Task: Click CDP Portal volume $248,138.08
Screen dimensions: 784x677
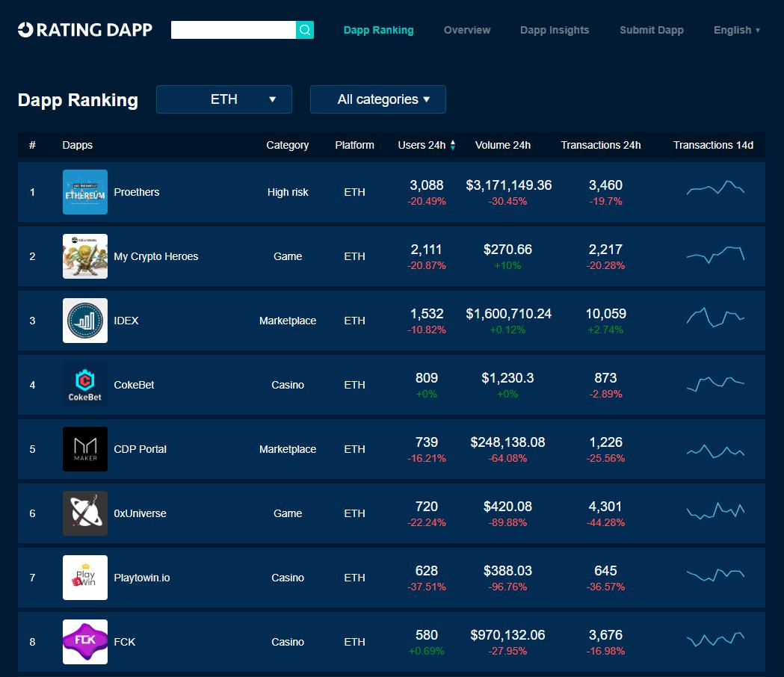Action: (x=507, y=442)
